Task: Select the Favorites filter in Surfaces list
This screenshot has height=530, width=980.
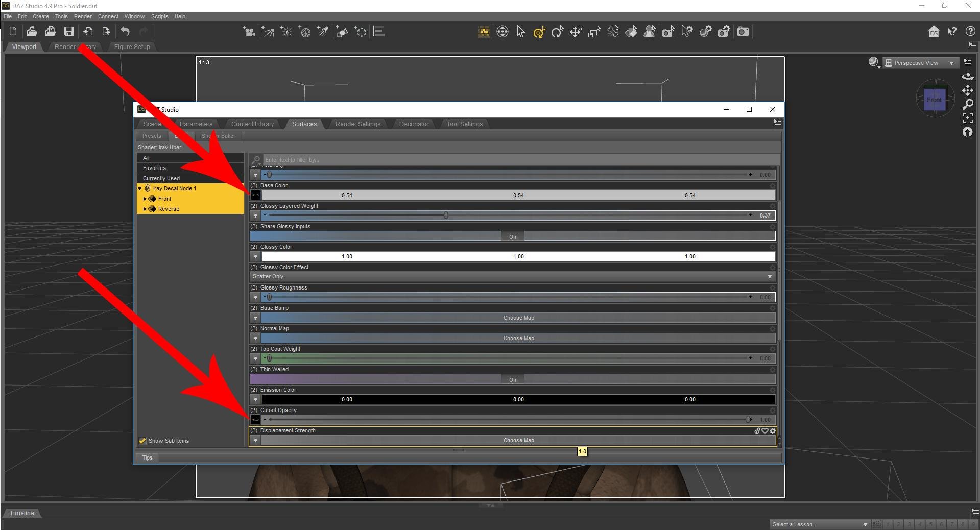Action: (190, 168)
